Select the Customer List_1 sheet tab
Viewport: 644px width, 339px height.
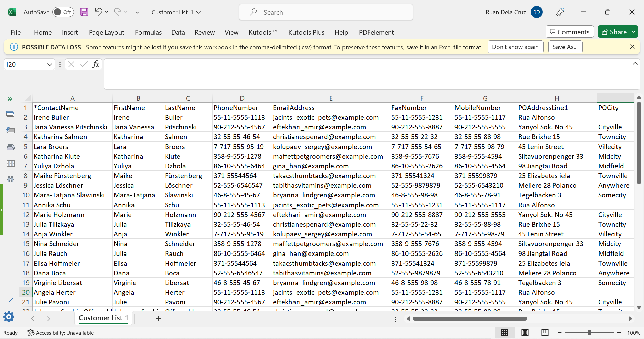[x=104, y=318]
